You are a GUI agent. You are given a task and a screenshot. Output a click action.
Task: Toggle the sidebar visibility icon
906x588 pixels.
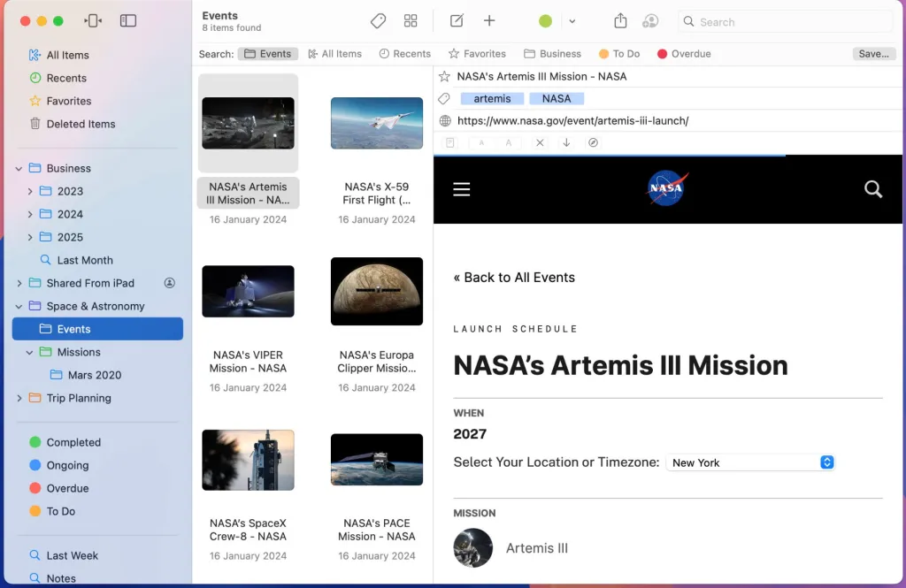pos(128,21)
